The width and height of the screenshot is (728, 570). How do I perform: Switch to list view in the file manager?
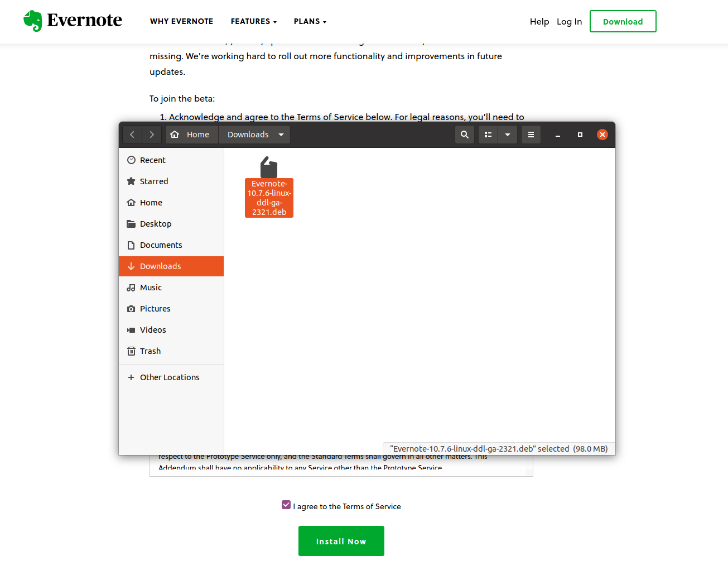[x=488, y=135]
